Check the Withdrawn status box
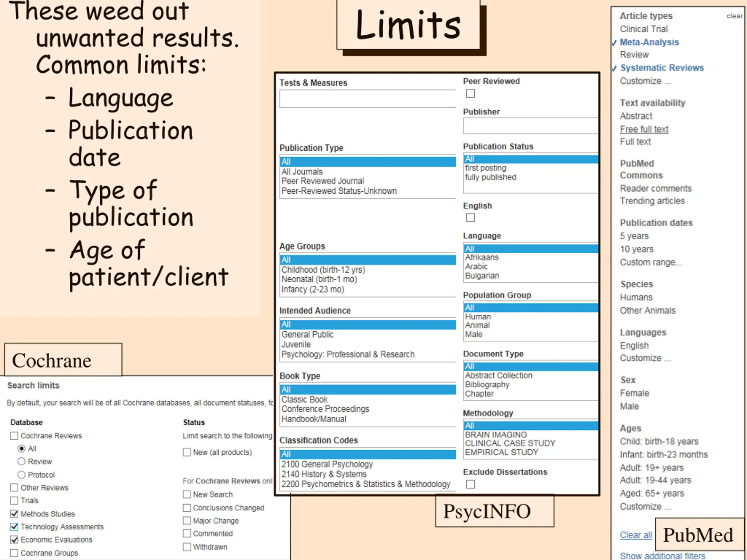Screen dimensions: 747x560 click(187, 547)
